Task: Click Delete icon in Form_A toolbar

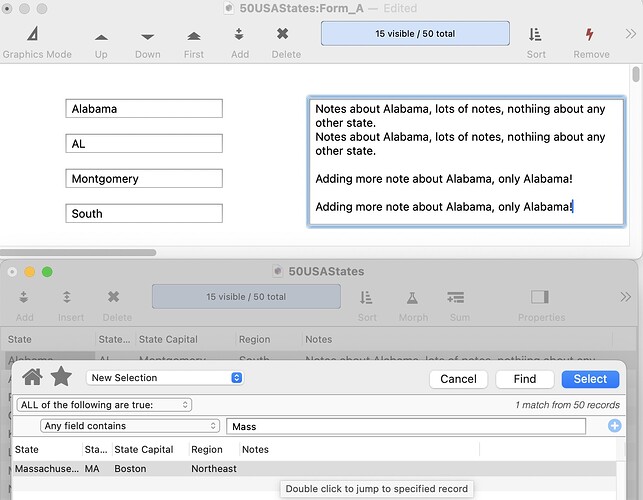Action: 283,34
